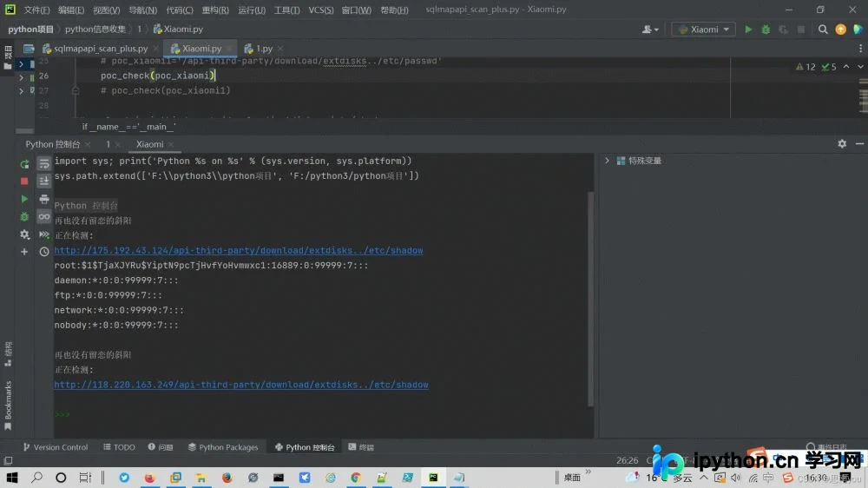Expand the 特殊变量 node
This screenshot has width=868, height=488.
(x=608, y=161)
